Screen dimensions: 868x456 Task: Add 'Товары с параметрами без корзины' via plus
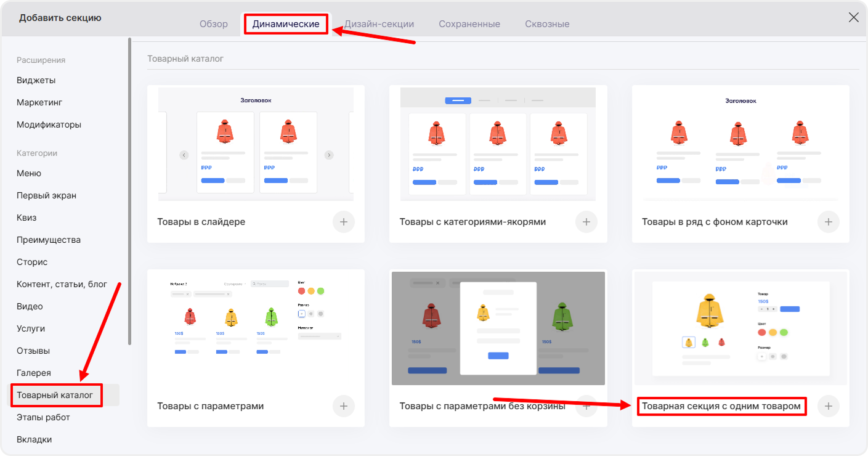[586, 406]
